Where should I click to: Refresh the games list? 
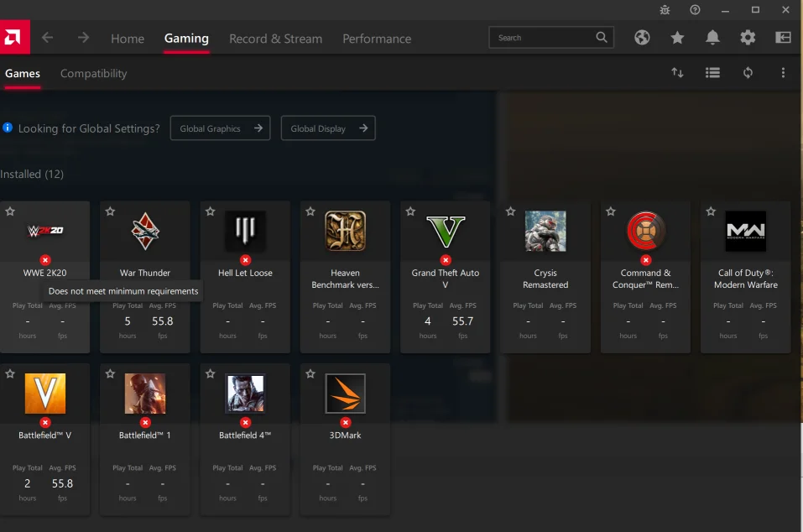click(748, 73)
